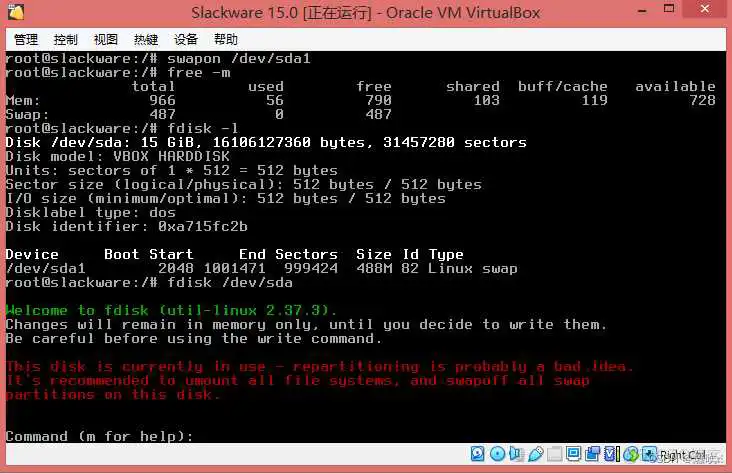
Task: Click the 'free -m' command text
Action: pos(199,72)
